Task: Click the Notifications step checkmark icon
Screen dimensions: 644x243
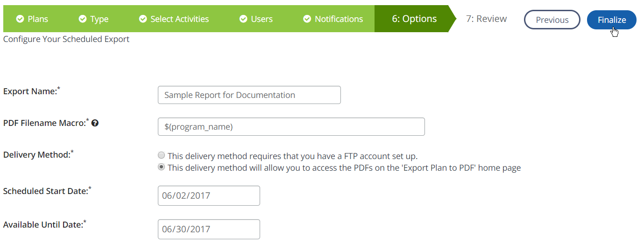Action: [x=307, y=19]
